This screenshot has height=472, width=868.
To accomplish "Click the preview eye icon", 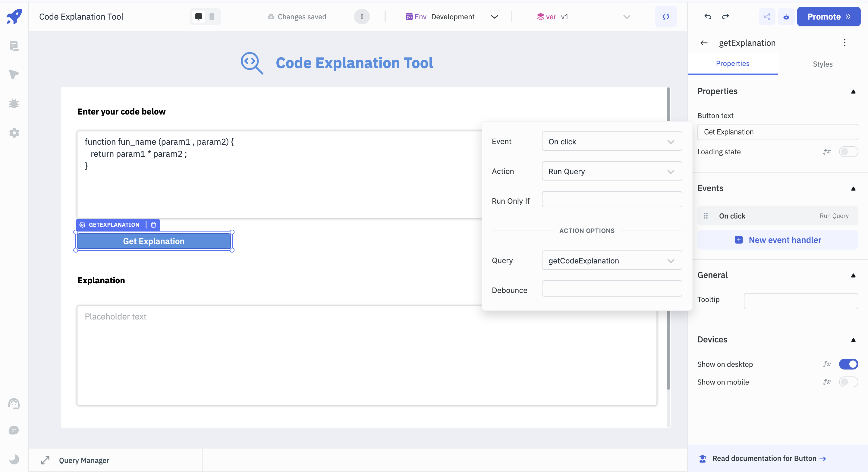I will tap(786, 17).
